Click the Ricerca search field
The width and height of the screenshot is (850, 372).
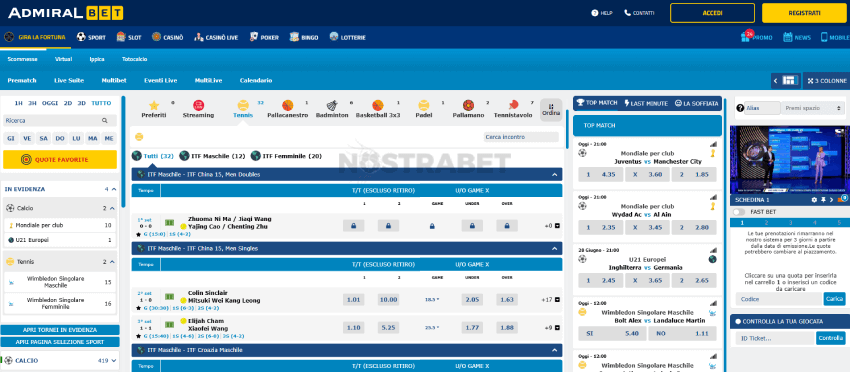56,120
